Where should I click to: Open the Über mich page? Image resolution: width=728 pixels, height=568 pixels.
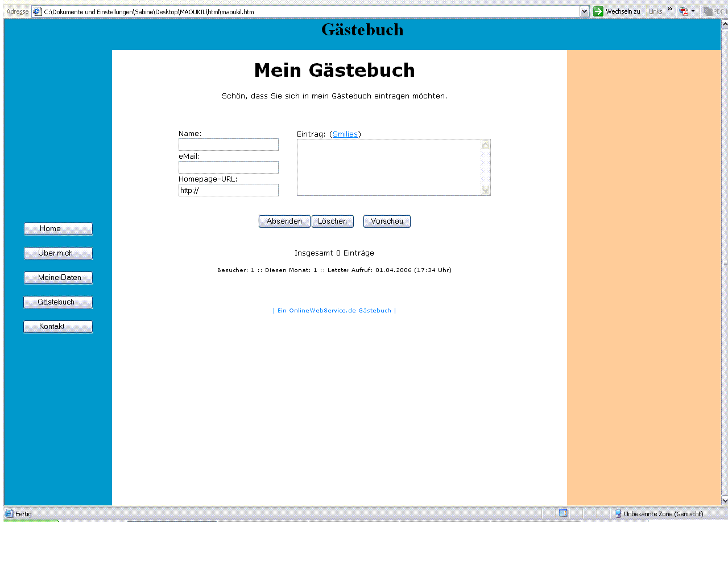point(58,253)
